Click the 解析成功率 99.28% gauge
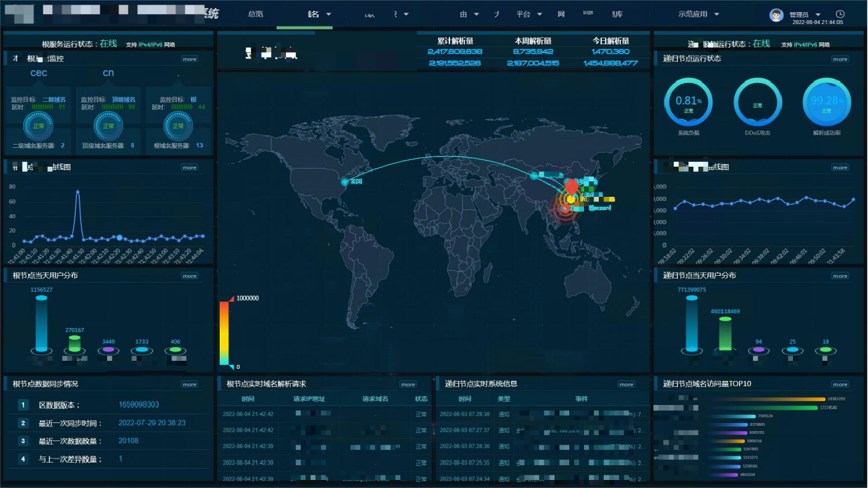 click(x=826, y=102)
